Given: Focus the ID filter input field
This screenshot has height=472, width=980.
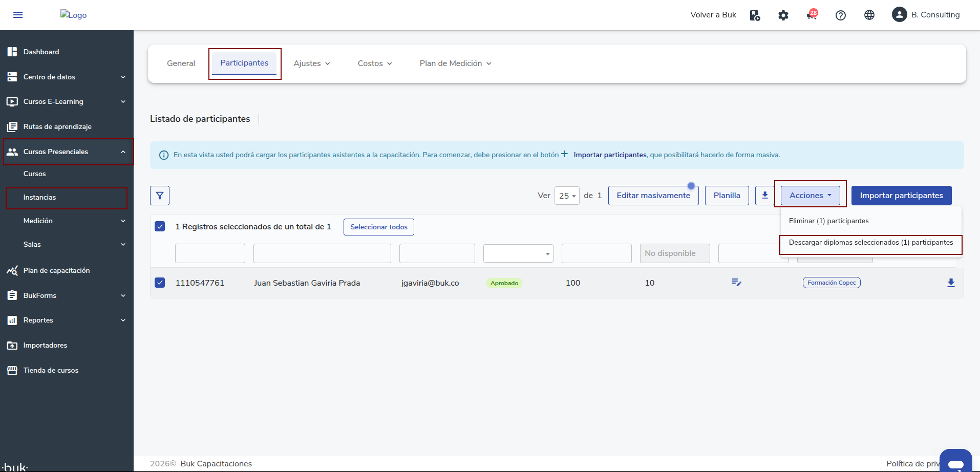Looking at the screenshot, I should (x=210, y=253).
